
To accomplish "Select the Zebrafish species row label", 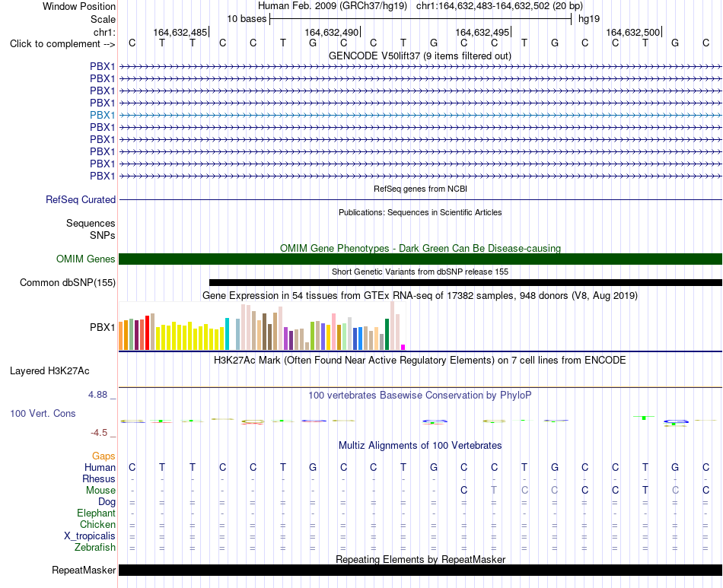I will click(x=95, y=548).
